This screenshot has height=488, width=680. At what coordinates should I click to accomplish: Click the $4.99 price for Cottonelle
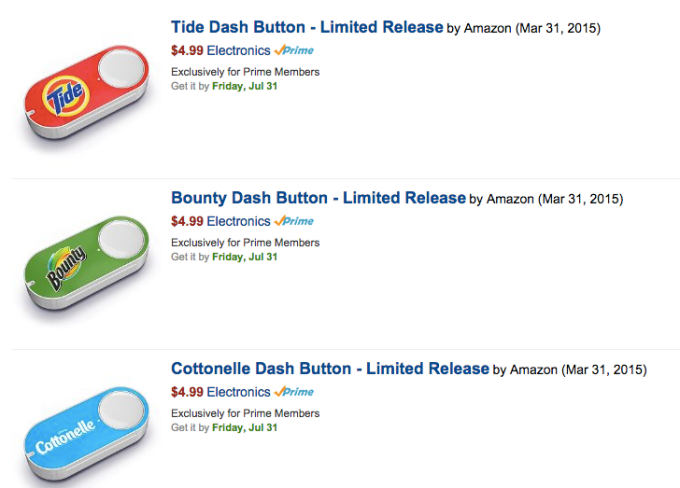pos(187,392)
